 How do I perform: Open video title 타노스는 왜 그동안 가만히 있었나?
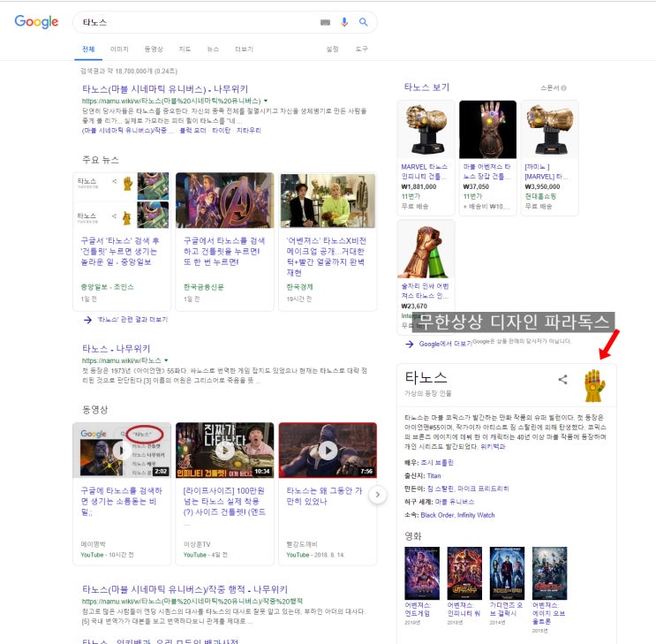pyautogui.click(x=324, y=496)
